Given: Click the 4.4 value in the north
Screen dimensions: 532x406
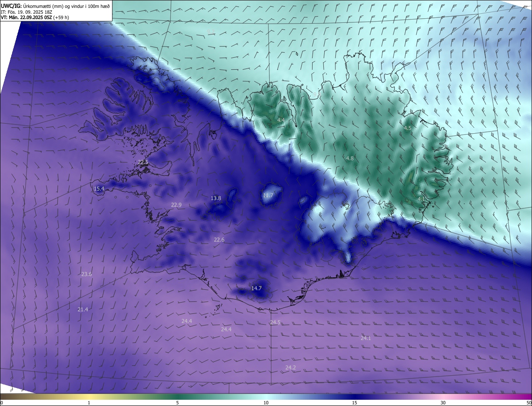Looking at the screenshot, I should (281, 120).
